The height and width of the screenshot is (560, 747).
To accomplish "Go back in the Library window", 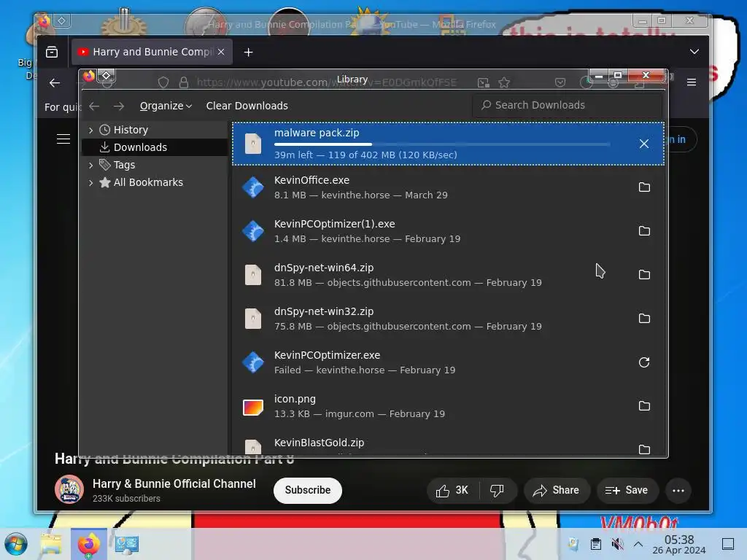I will point(94,106).
